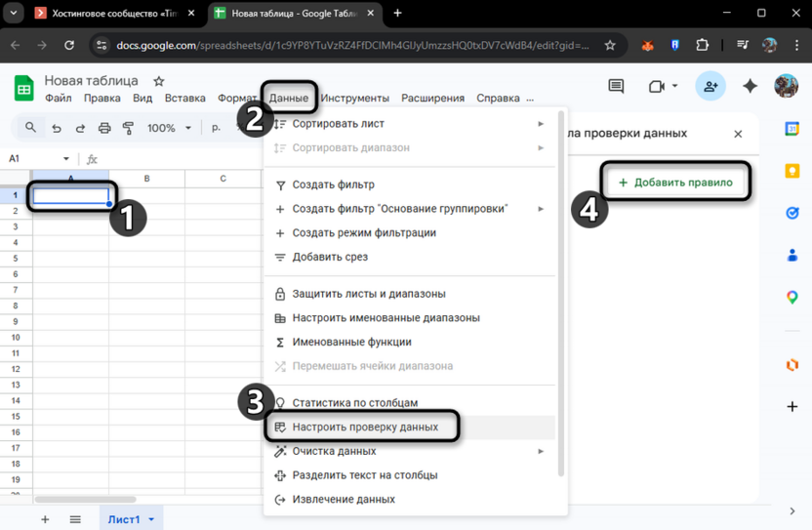The image size is (812, 530).
Task: Redo the last action
Action: coord(80,128)
